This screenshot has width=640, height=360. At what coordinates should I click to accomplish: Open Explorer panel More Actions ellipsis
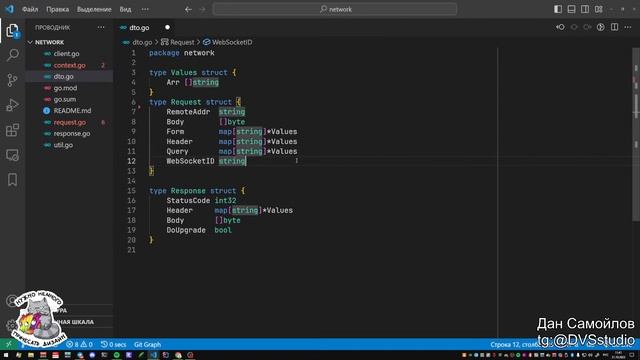(x=101, y=27)
